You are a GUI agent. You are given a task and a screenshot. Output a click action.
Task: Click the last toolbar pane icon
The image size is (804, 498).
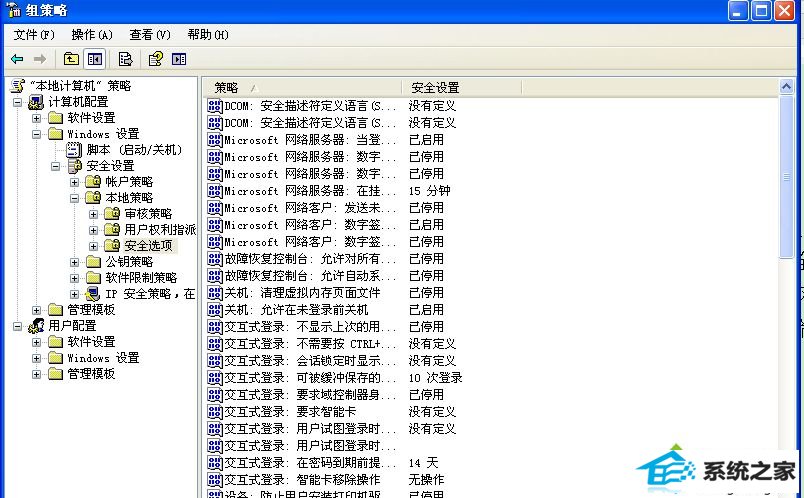(179, 59)
